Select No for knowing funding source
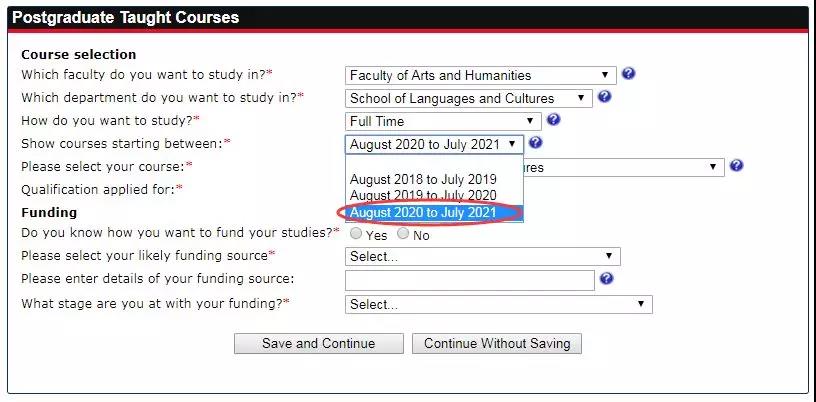 [403, 235]
